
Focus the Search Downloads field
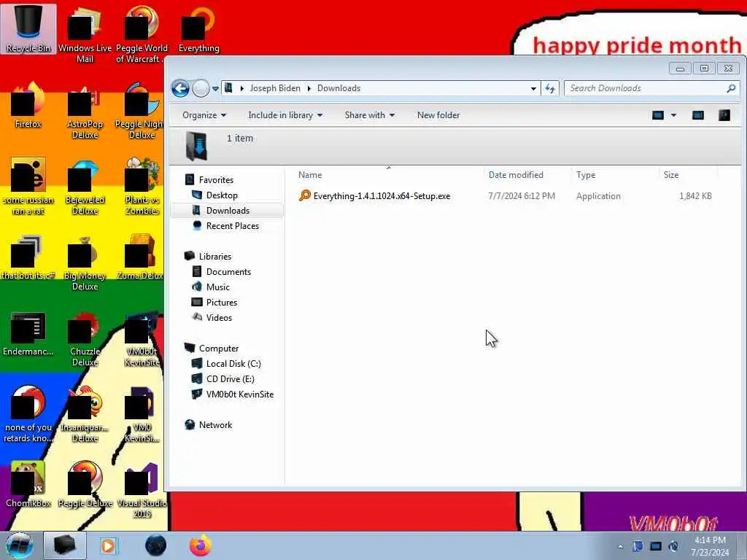point(646,88)
